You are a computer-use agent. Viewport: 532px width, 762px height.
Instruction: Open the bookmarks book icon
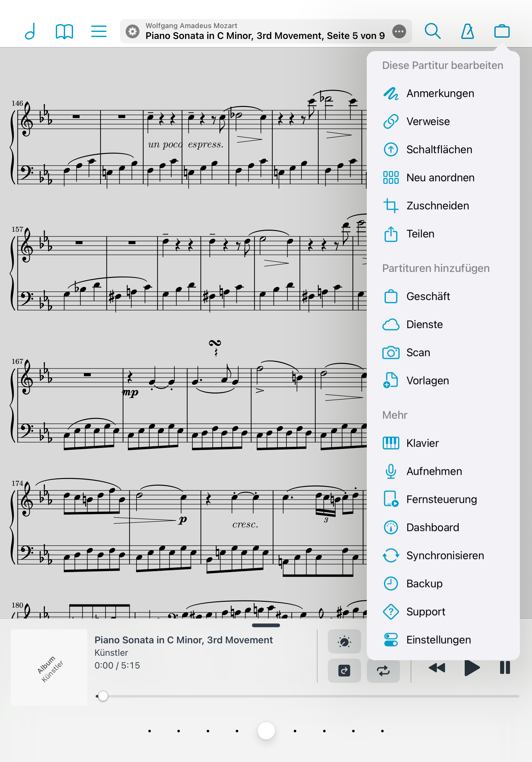tap(64, 32)
